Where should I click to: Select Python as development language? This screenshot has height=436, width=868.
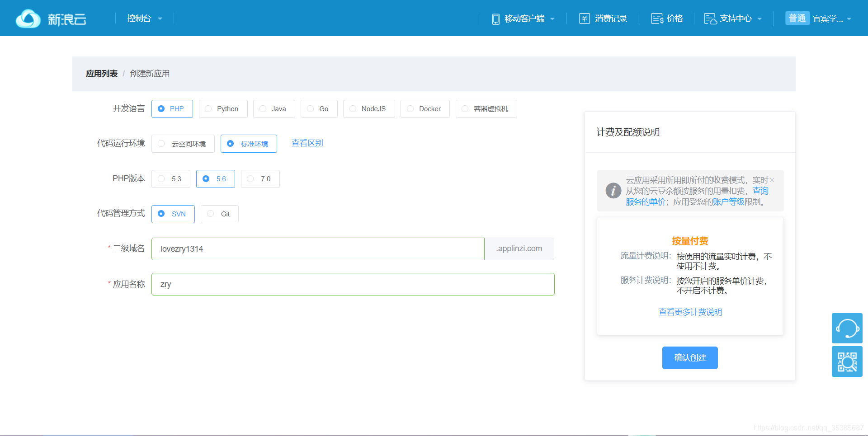click(x=223, y=109)
